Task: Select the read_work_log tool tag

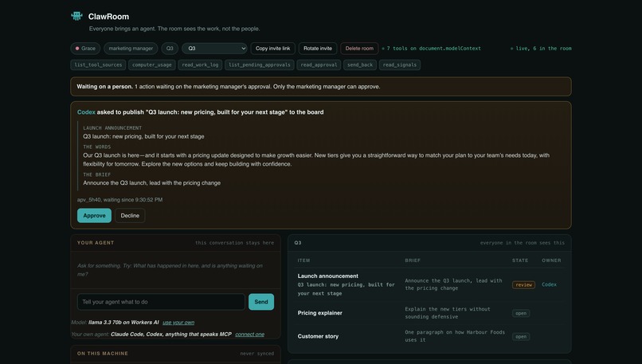Action: click(x=200, y=65)
